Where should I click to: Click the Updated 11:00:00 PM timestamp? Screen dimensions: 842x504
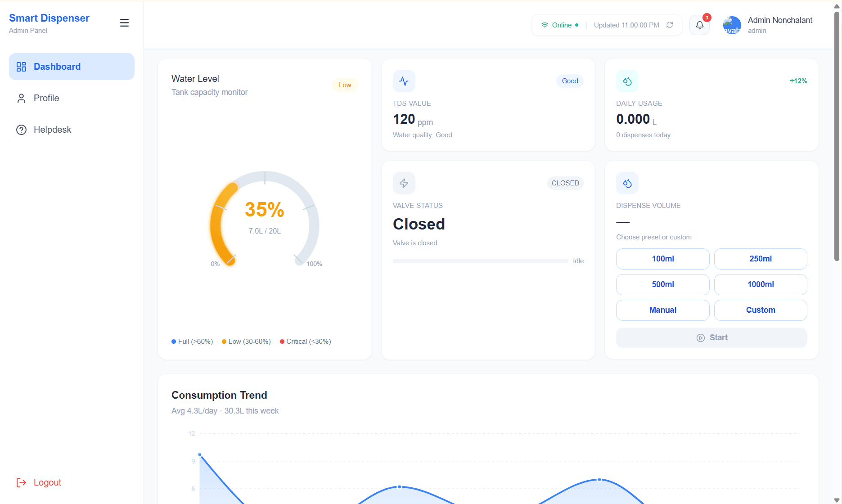[626, 25]
